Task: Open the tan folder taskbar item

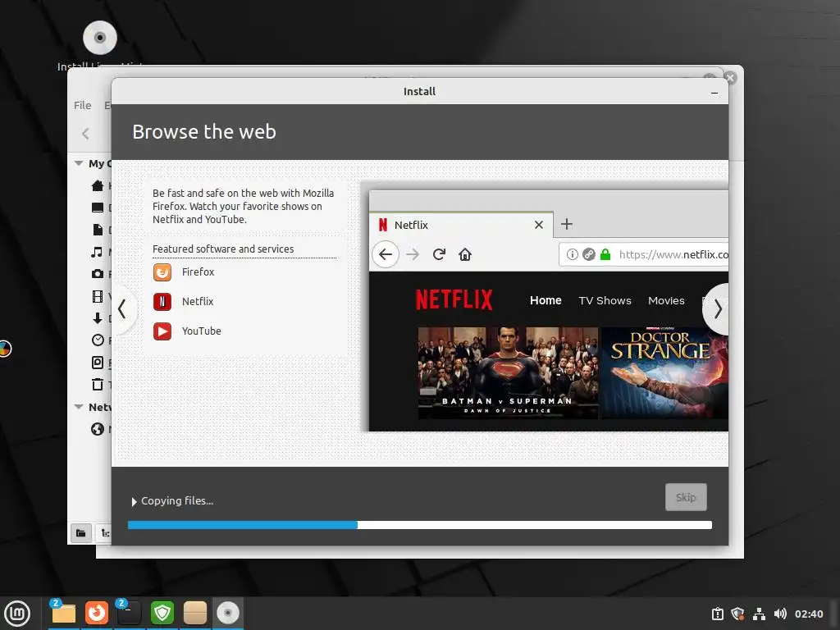Action: pos(195,613)
